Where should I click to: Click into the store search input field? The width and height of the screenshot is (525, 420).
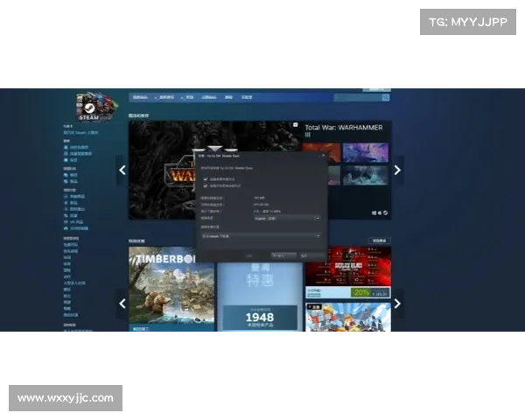coord(358,97)
